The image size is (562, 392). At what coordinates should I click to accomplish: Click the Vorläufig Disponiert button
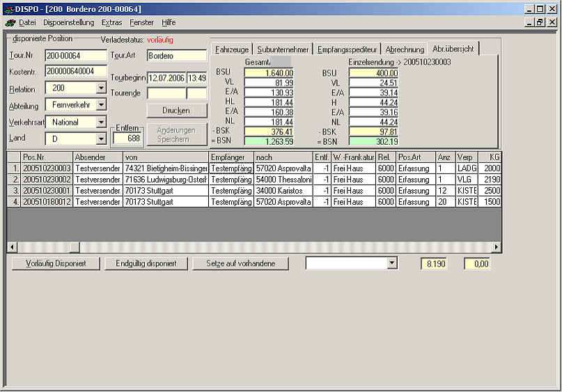(x=56, y=263)
